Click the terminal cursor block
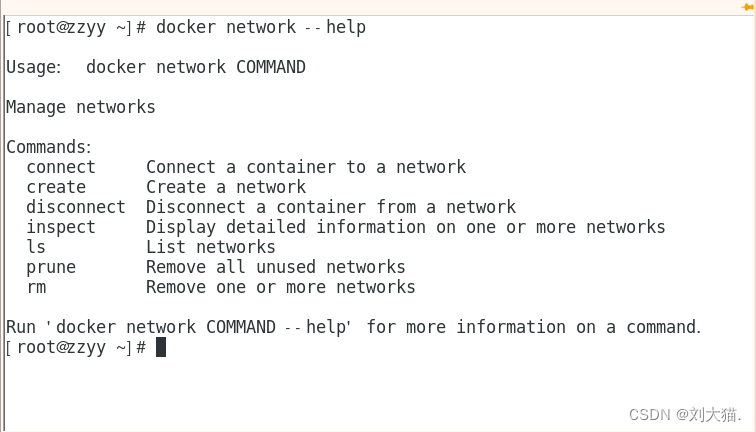This screenshot has height=432, width=756. click(x=161, y=347)
